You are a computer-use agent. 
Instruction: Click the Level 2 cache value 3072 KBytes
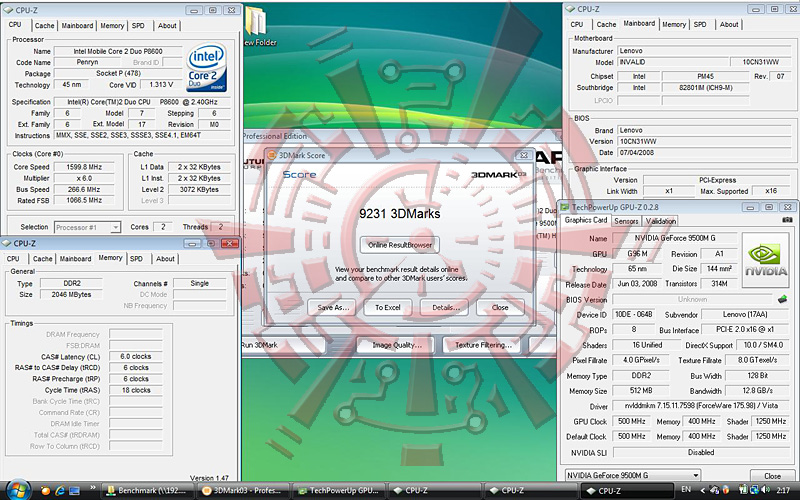[x=199, y=189]
